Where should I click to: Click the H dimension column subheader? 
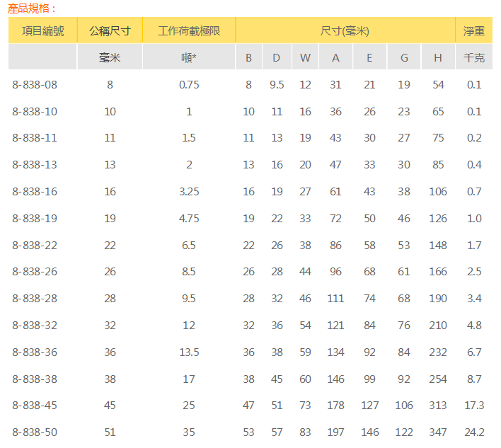point(438,58)
